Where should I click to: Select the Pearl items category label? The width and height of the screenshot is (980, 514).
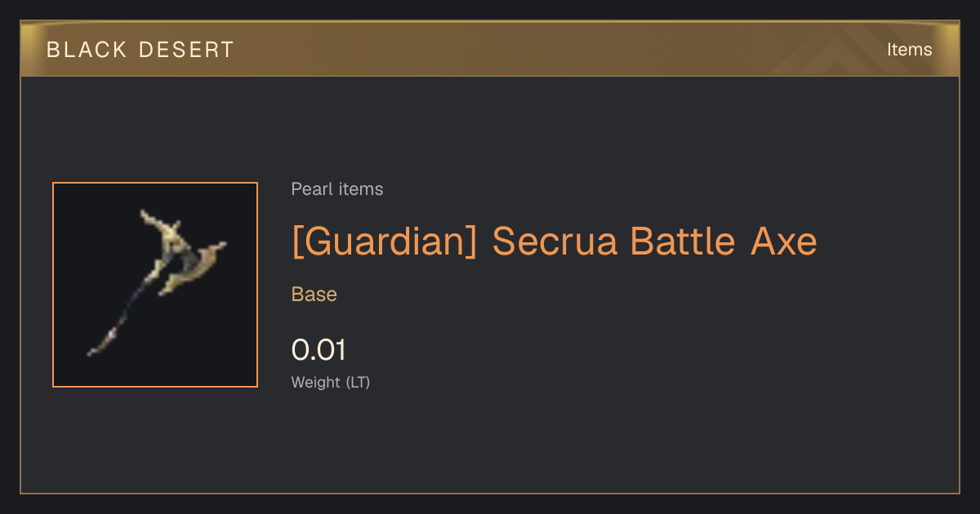(x=337, y=189)
